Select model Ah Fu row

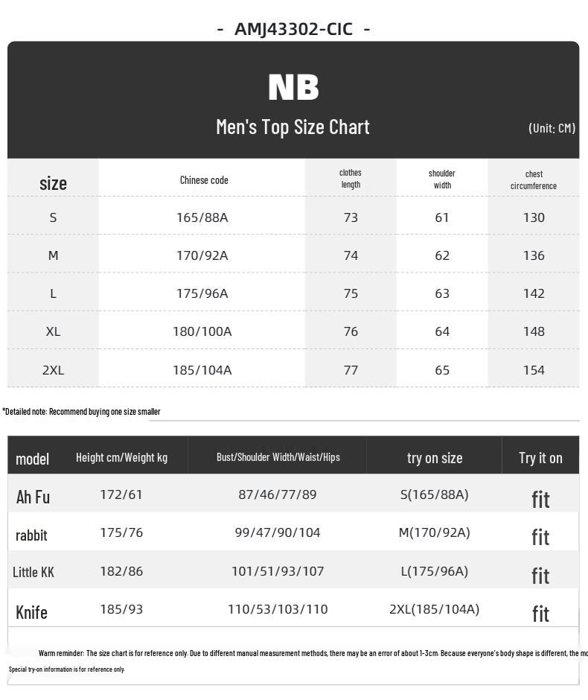[293, 493]
